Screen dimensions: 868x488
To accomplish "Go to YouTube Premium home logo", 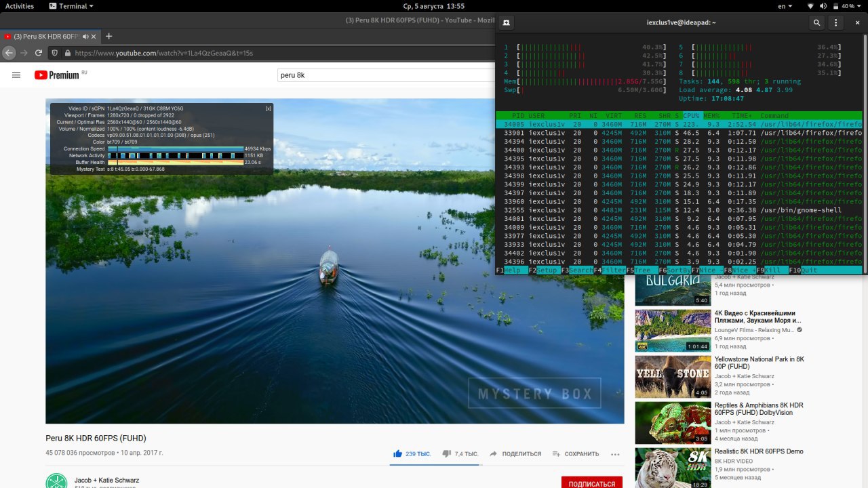I will pos(57,75).
